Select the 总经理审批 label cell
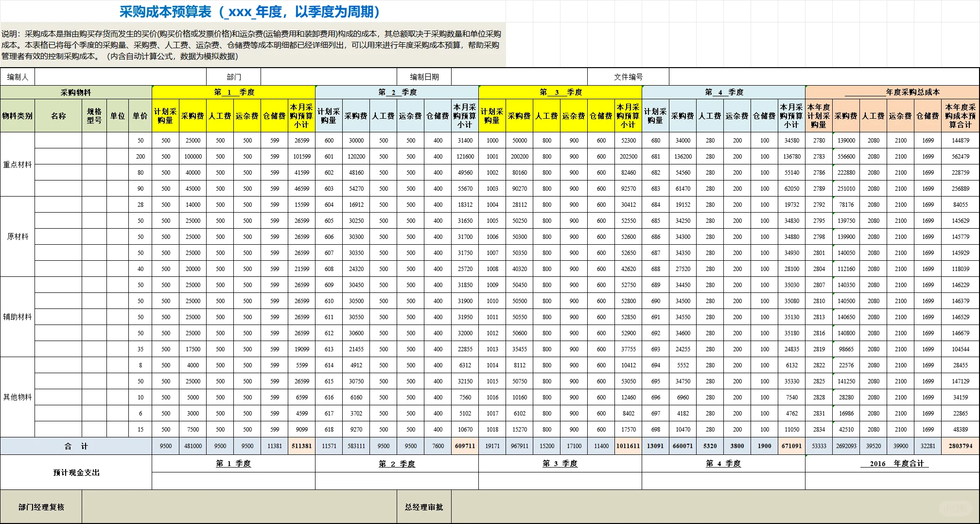 [424, 507]
